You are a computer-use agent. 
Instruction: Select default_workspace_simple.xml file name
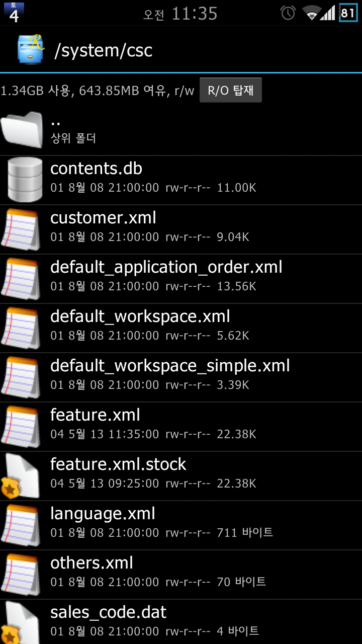pyautogui.click(x=170, y=366)
